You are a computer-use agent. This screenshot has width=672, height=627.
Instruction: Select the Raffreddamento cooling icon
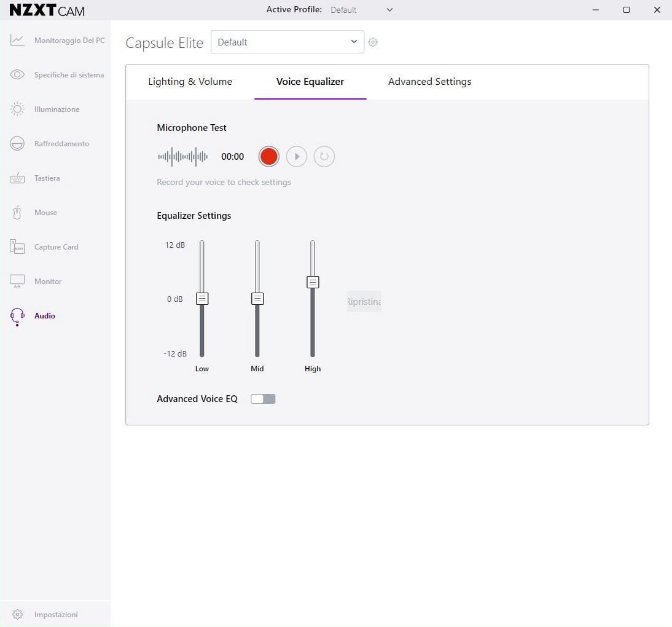[x=17, y=144]
